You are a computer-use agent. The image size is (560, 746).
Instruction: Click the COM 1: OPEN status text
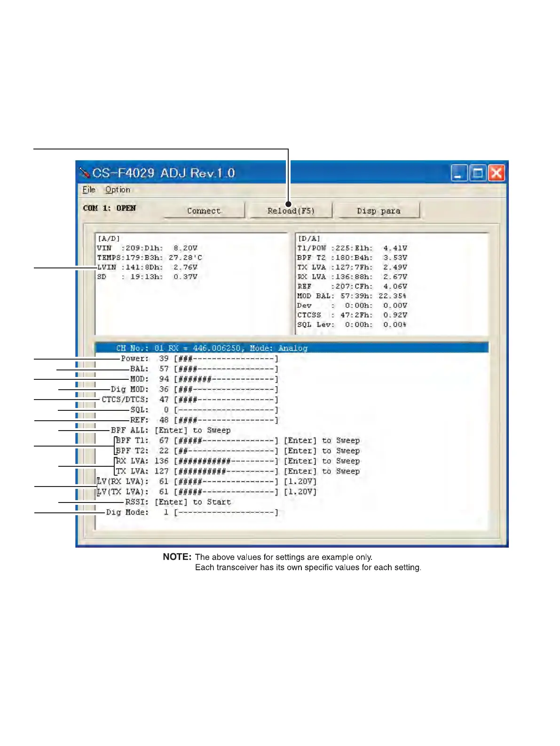click(x=110, y=208)
